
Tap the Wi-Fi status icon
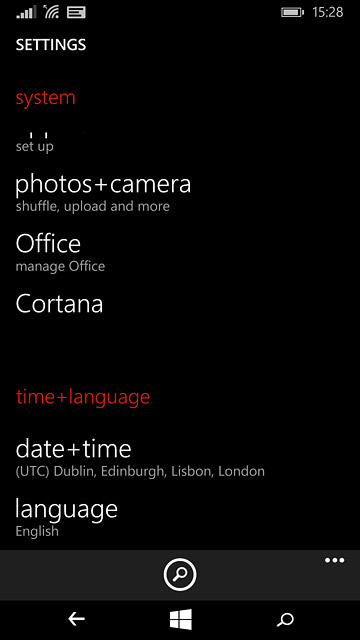click(x=51, y=12)
